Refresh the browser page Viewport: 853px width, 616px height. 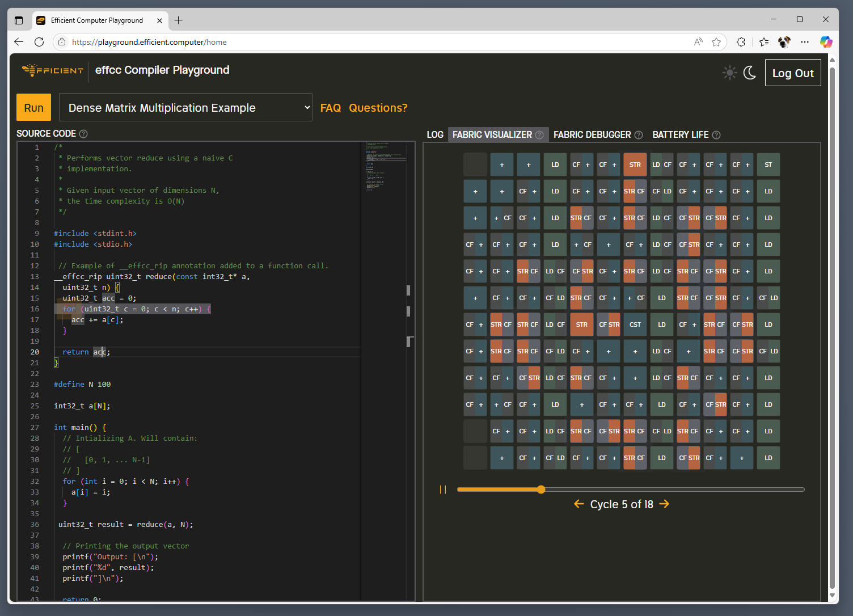[x=39, y=42]
